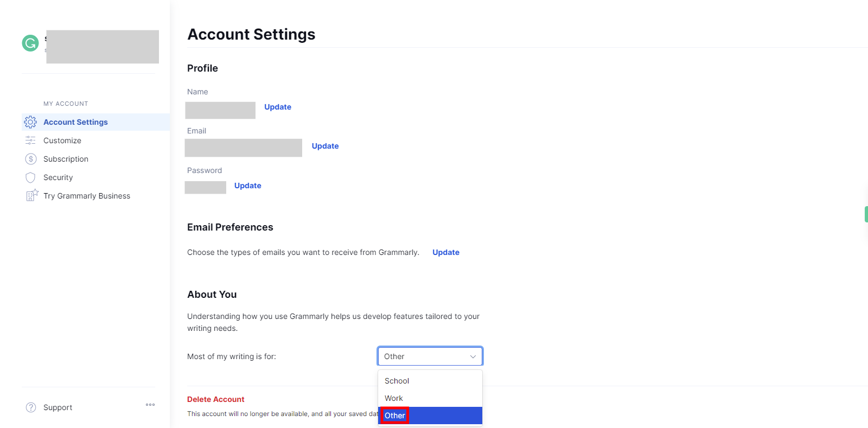
Task: Click the Account Settings page heading
Action: [x=251, y=34]
